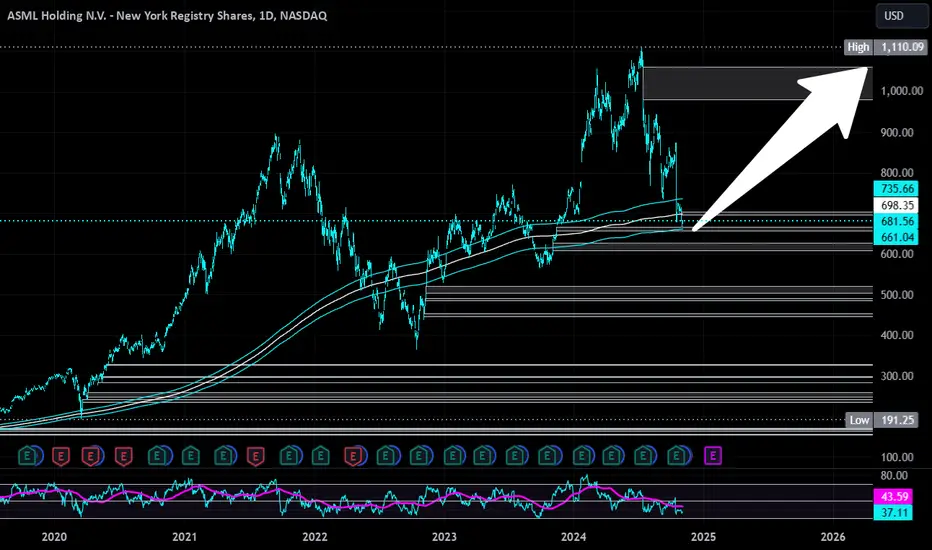Click the 300.00 price axis label

[897, 376]
